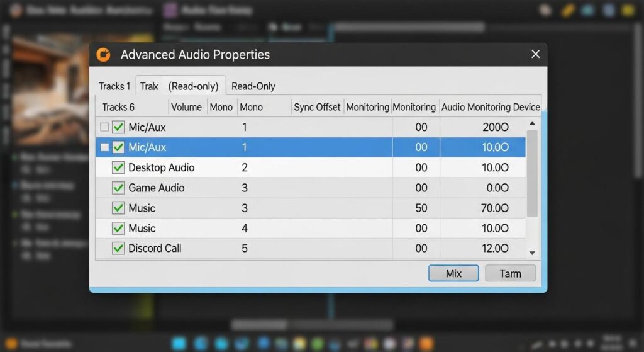644x352 pixels.
Task: Close the Advanced Audio Properties dialog
Action: pyautogui.click(x=535, y=55)
